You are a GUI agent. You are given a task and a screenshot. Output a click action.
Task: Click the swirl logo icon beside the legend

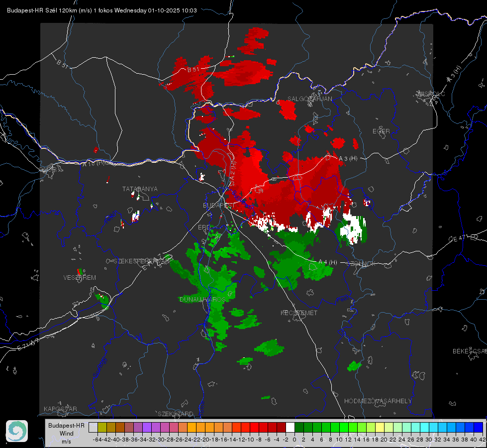click(17, 431)
